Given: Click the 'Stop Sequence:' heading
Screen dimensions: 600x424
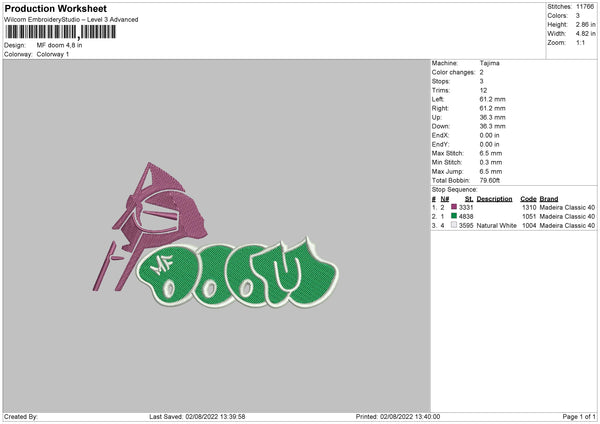Looking at the screenshot, I should point(455,190).
